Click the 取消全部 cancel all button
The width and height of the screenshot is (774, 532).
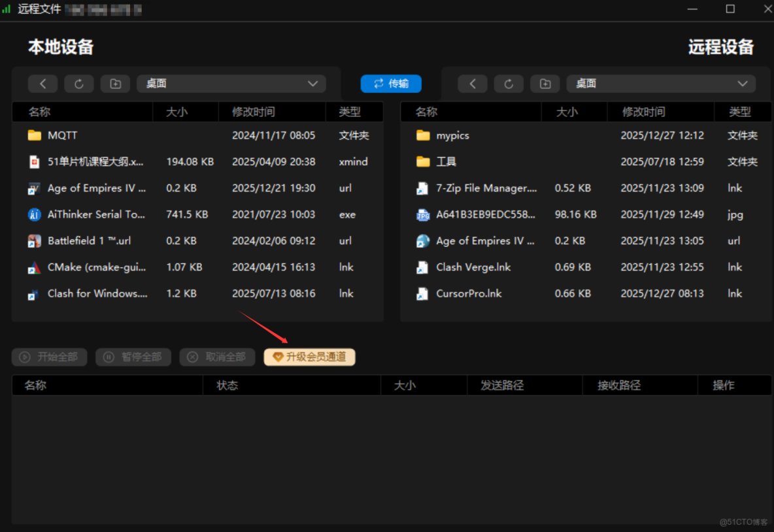(217, 357)
